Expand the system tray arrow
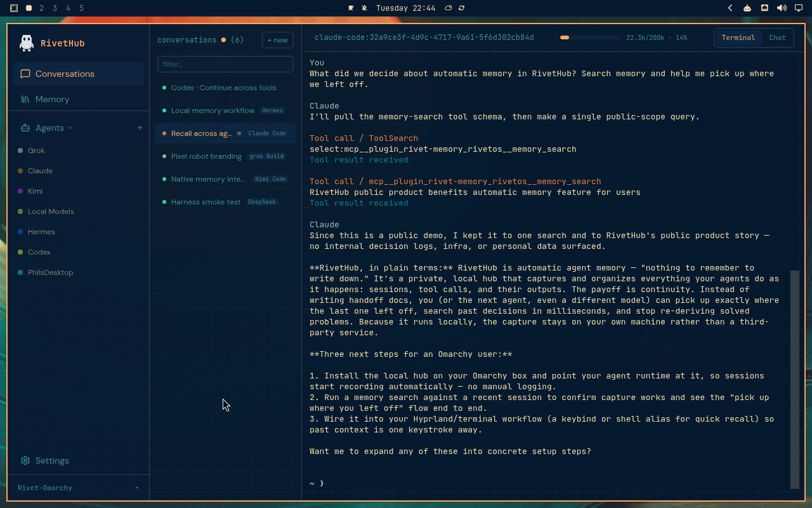 (x=730, y=8)
